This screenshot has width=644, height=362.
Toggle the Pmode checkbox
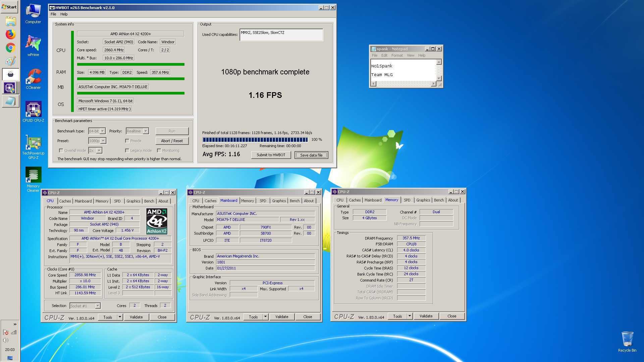pyautogui.click(x=127, y=141)
